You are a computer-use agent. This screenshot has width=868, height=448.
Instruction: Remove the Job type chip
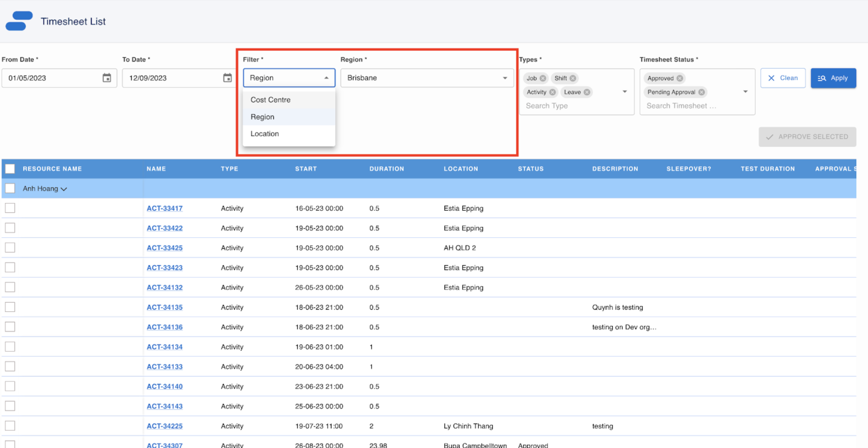pyautogui.click(x=542, y=78)
